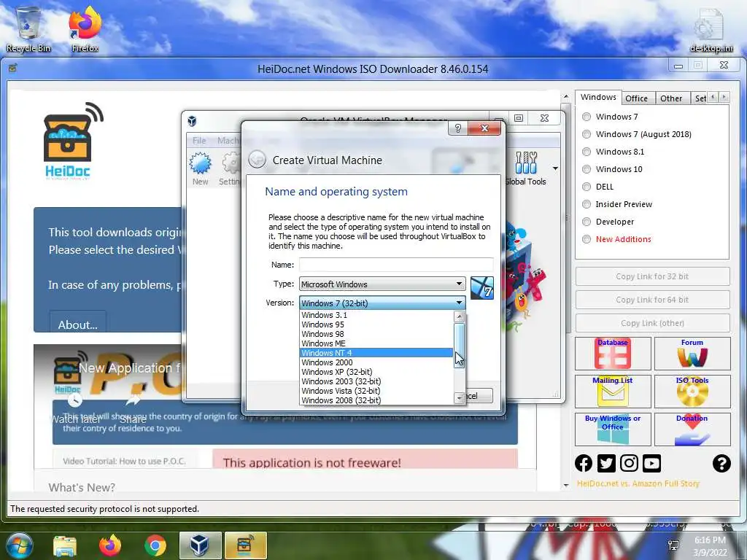Open the File menu in VirtualBox
This screenshot has width=747, height=560.
[199, 141]
